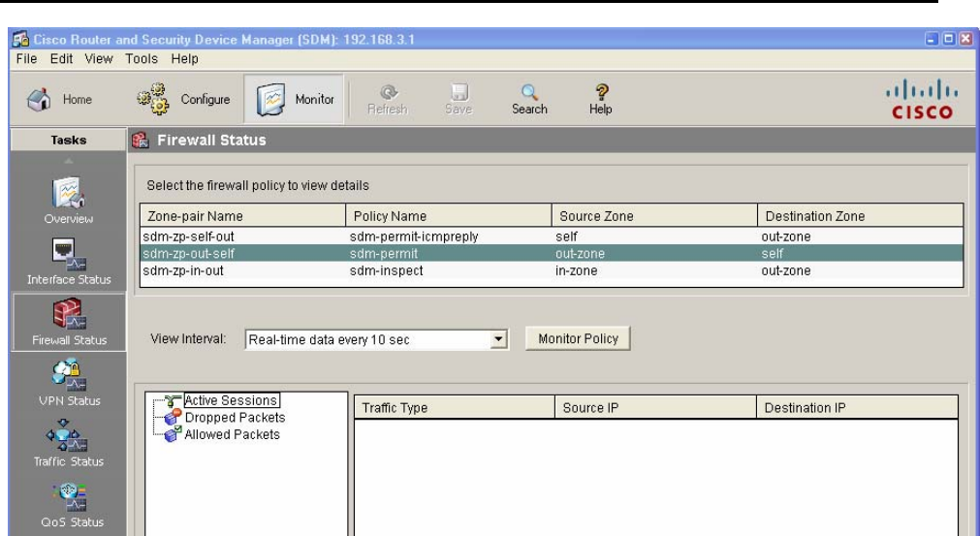Open the Edit menu
The height and width of the screenshot is (536, 980).
click(x=61, y=59)
